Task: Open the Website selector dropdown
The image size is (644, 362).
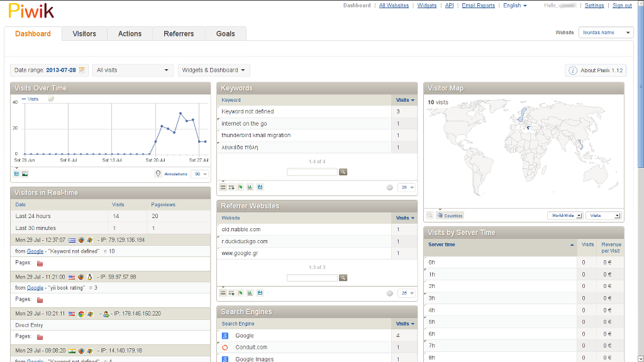Action: click(x=606, y=33)
